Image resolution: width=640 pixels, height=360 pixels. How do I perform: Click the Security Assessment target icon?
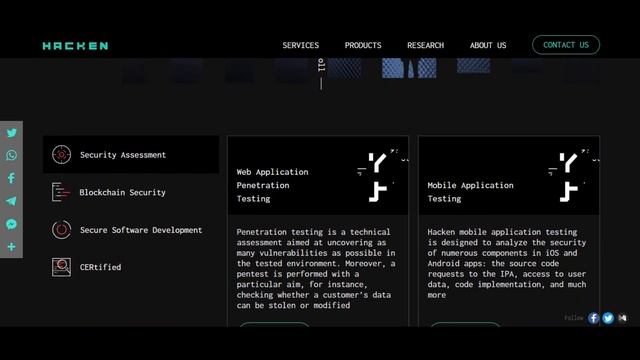tap(61, 155)
